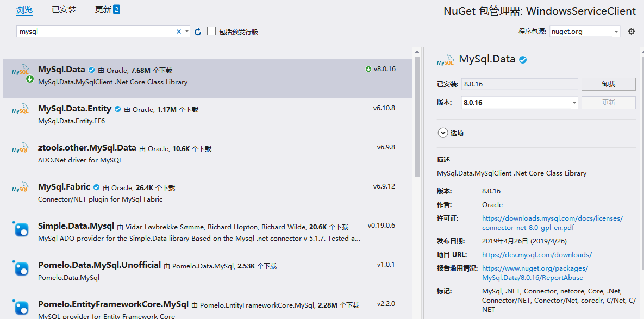644x319 pixels.
Task: Click the verified badge in details panel header
Action: tap(523, 60)
